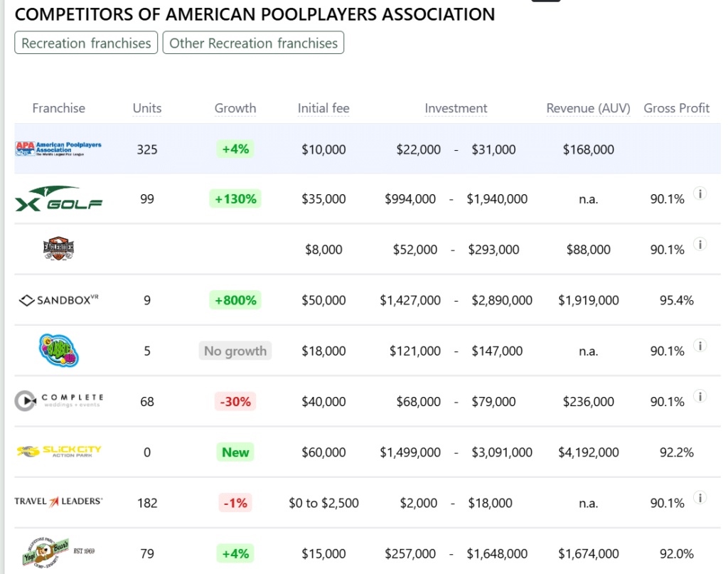Screen dimensions: 728x574
Task: Click info icon in the EagleRider row
Action: point(700,244)
